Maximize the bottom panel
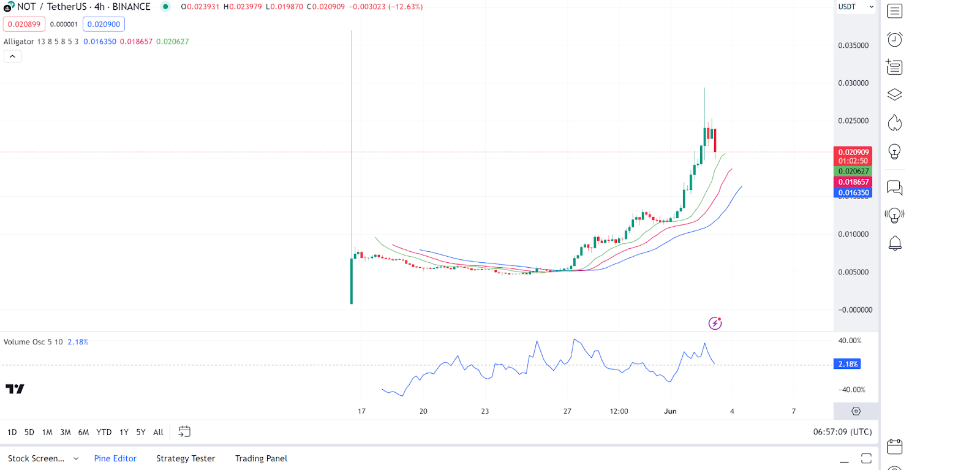 pos(866,458)
